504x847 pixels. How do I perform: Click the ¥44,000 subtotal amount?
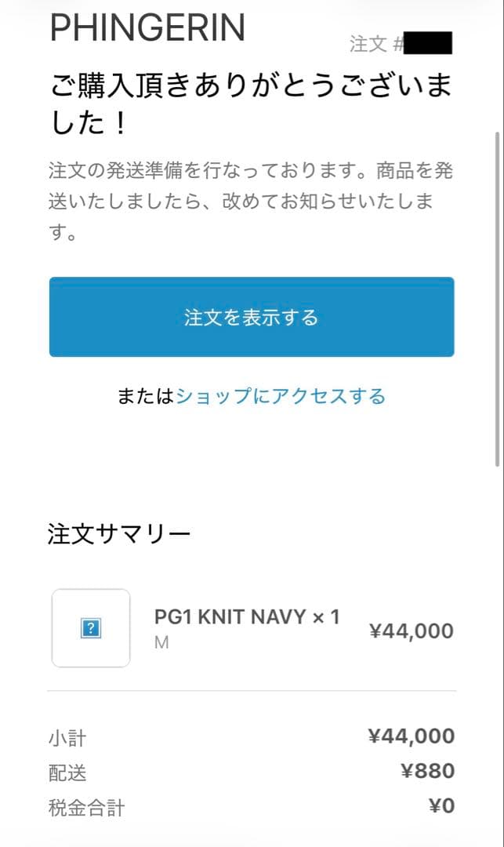(411, 736)
